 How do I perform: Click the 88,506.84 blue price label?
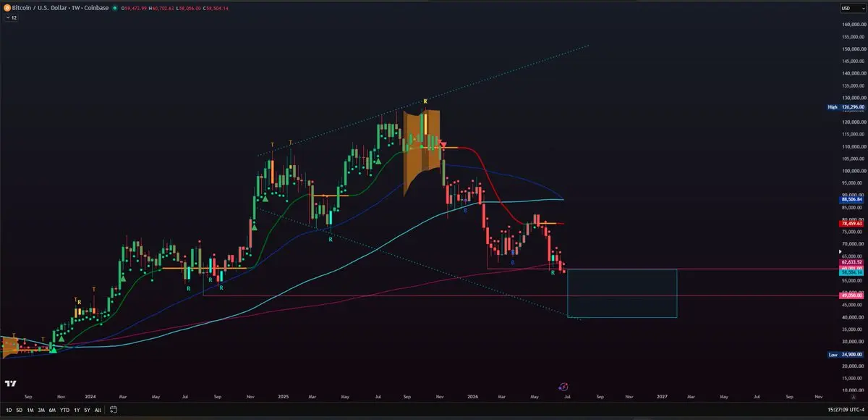(x=852, y=198)
